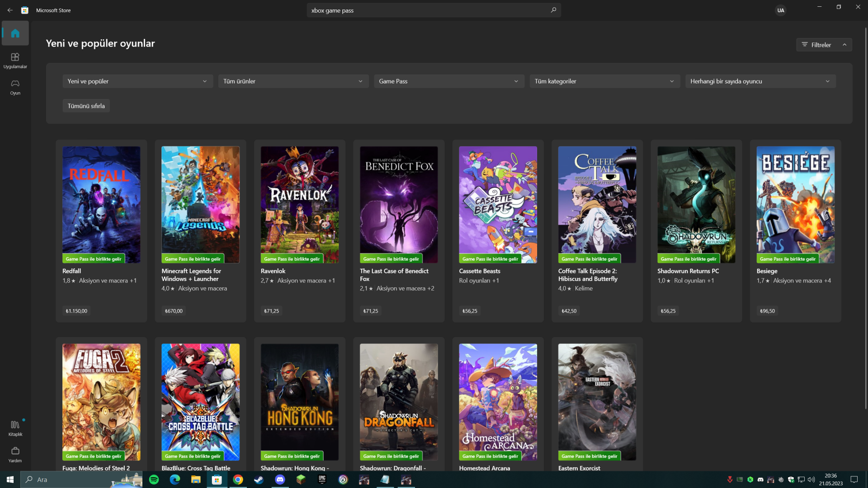Go to the Home sidebar icon
868x488 pixels.
point(15,33)
